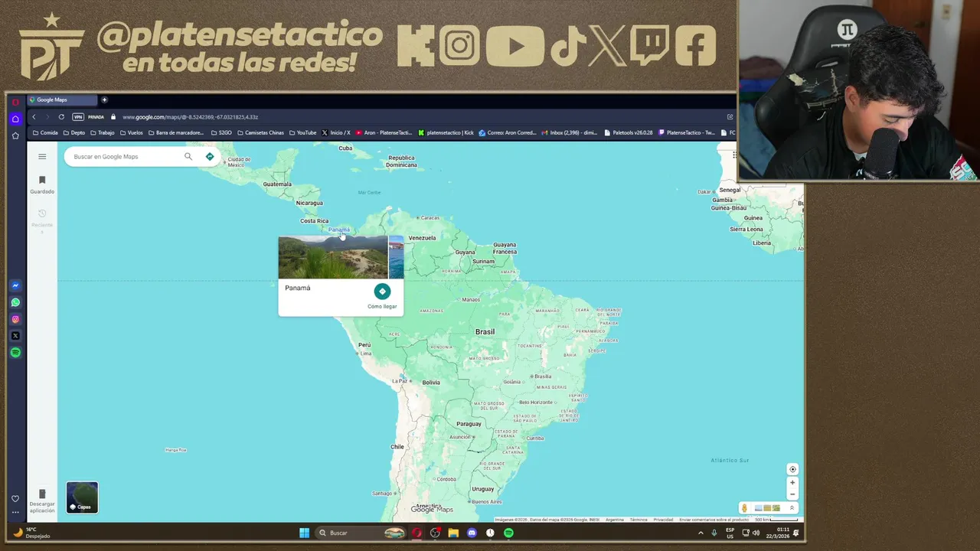Open the Windows Start menu
Screen dimensions: 980x551
click(x=304, y=533)
